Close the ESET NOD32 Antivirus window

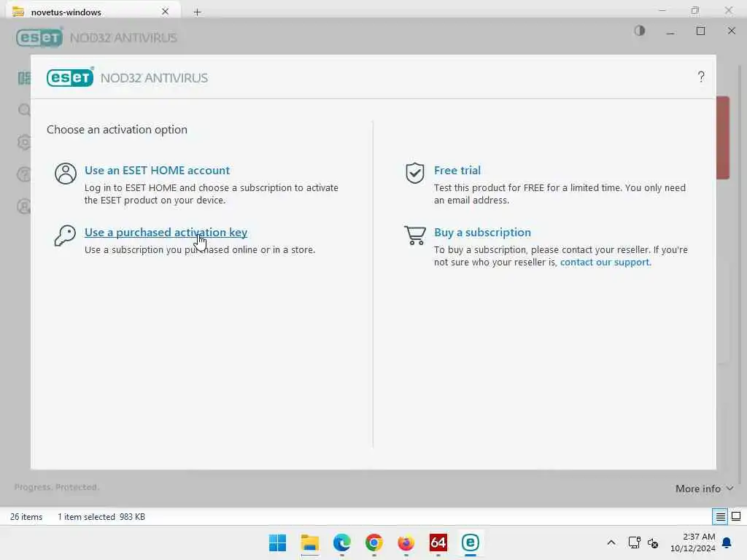click(731, 31)
